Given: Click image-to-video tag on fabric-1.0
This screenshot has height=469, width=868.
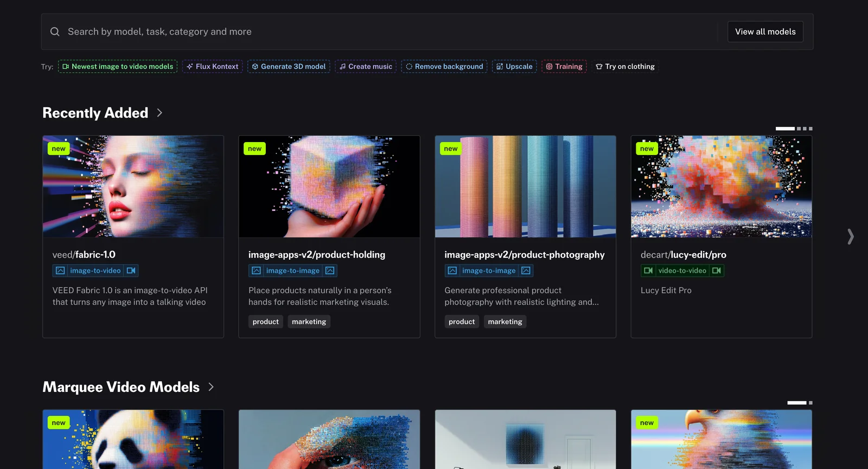Looking at the screenshot, I should (x=95, y=271).
